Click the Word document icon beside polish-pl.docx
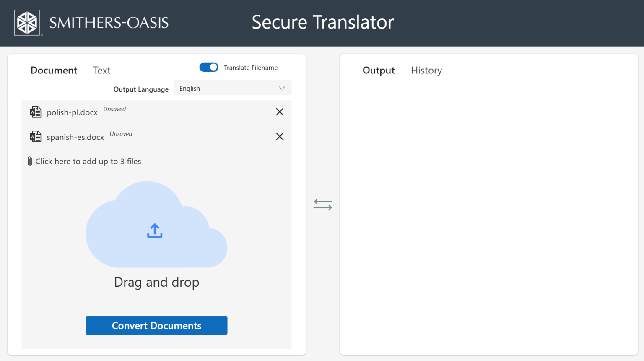The image size is (644, 361). click(36, 112)
